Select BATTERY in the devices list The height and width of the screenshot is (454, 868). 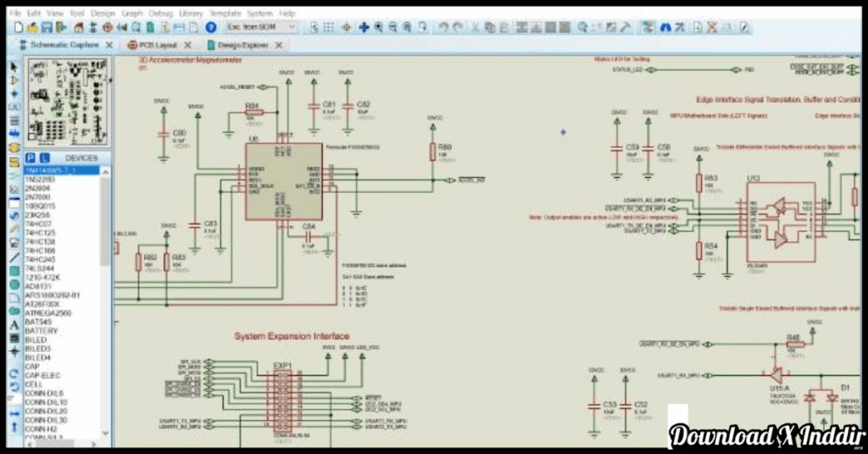point(41,330)
